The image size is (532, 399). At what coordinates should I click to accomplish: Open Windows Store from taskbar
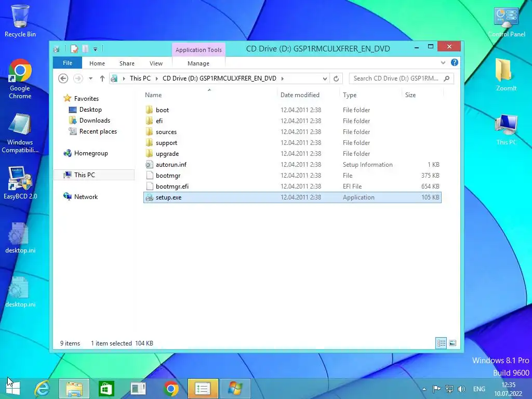(x=106, y=389)
